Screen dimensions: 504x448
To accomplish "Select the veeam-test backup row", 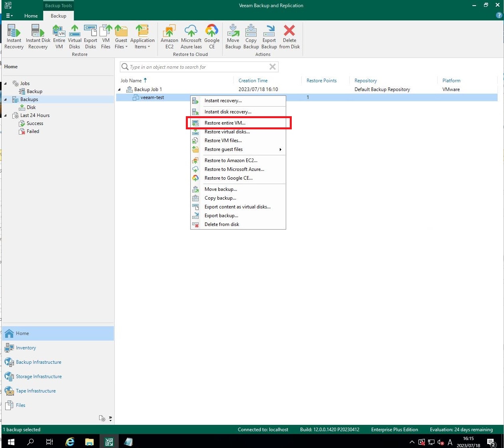I will click(307, 97).
